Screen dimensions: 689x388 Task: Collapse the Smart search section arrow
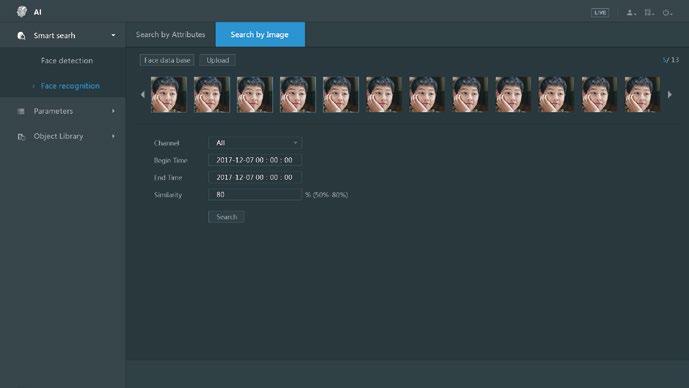tap(113, 35)
